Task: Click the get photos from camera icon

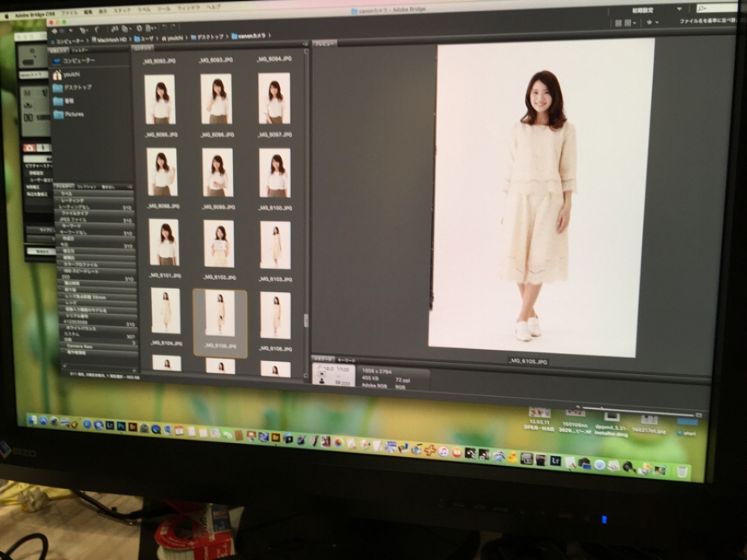Action: (x=114, y=29)
